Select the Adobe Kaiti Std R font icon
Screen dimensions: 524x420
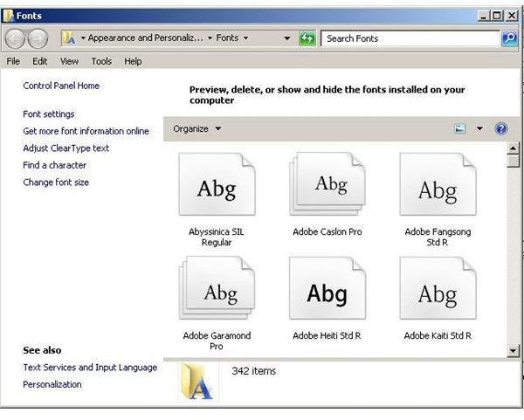(438, 287)
